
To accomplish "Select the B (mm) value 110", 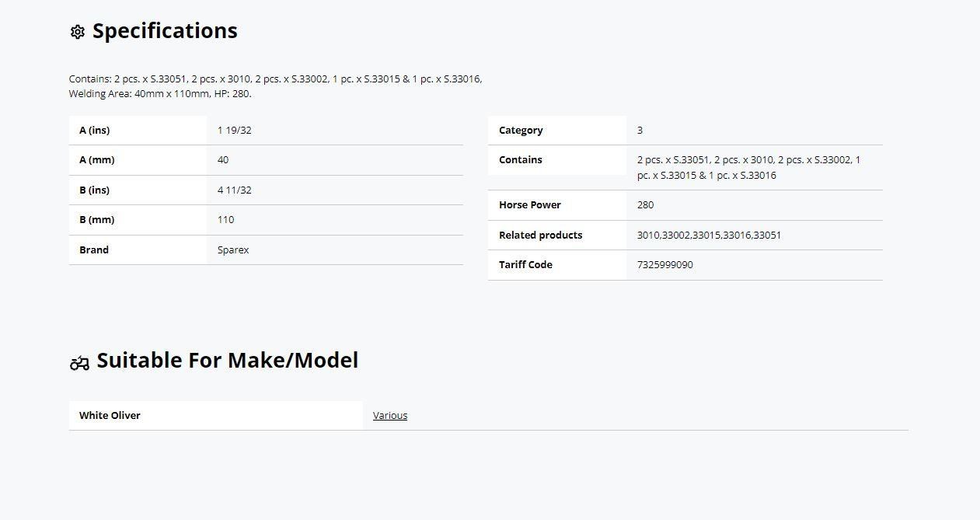I will [225, 220].
